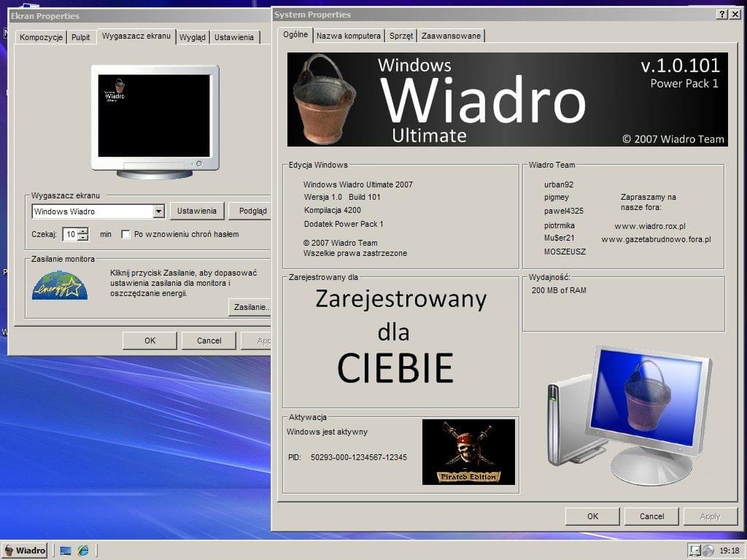The height and width of the screenshot is (560, 747).
Task: Click Cancel in Ekran Properties
Action: click(209, 341)
